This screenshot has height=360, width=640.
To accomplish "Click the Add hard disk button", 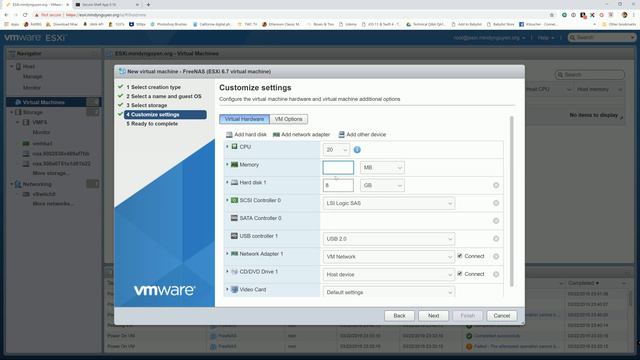I will click(246, 134).
